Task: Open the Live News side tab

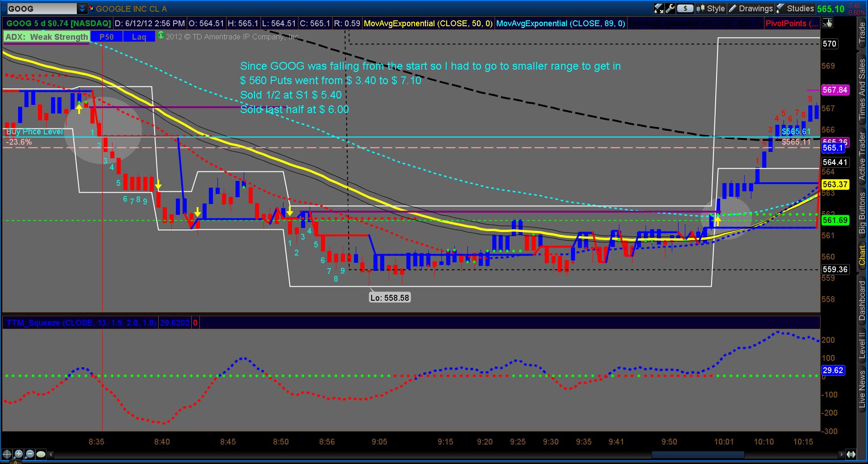Action: coord(862,390)
